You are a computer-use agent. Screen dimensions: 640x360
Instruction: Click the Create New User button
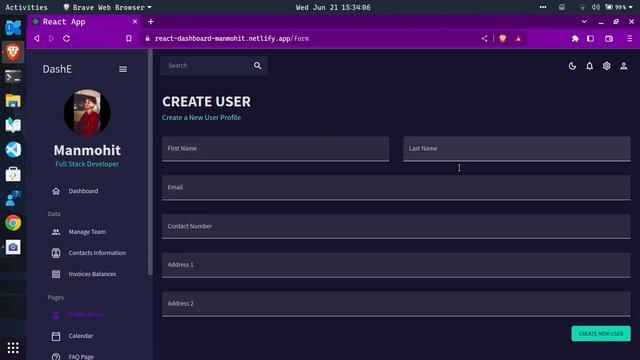(x=601, y=333)
